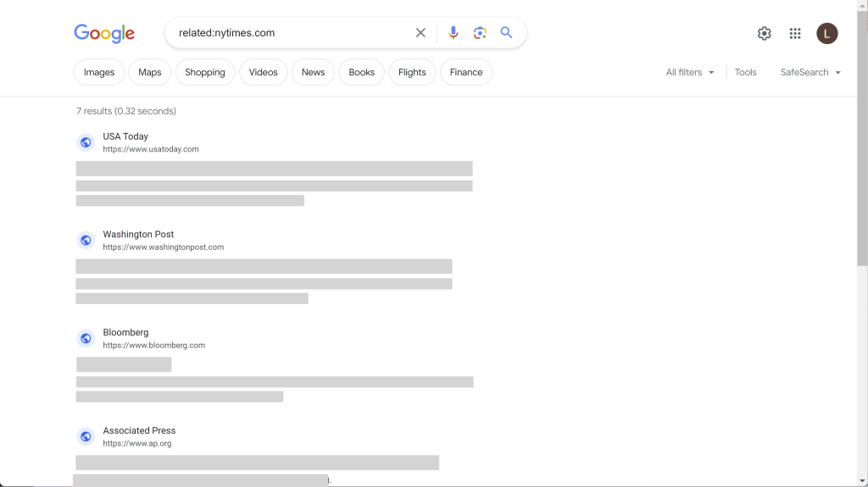Open the USA Today result

pyautogui.click(x=125, y=136)
